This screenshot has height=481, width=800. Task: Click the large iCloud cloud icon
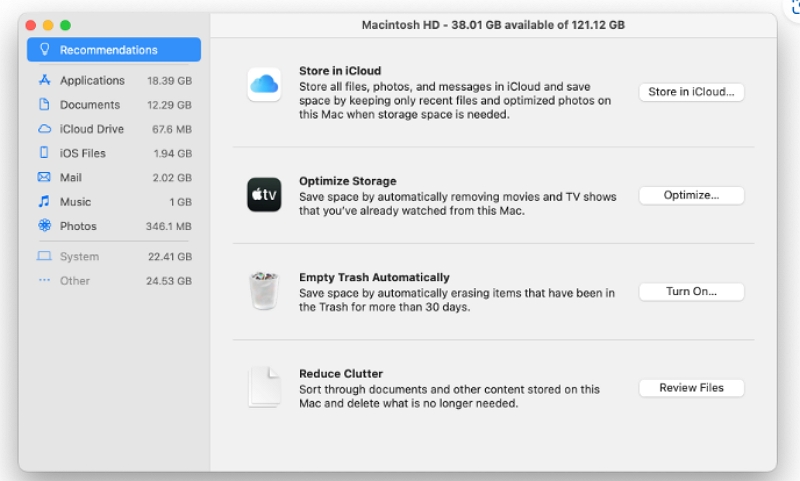coord(264,84)
